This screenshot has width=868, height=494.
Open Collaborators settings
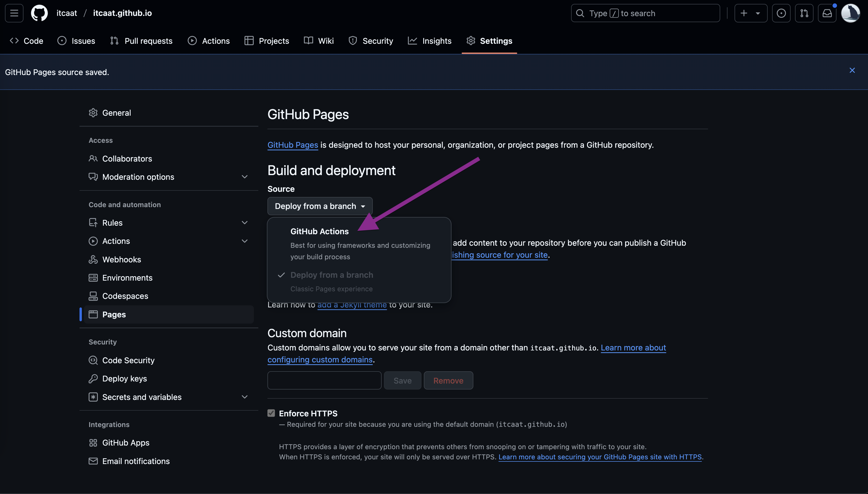(x=169, y=158)
